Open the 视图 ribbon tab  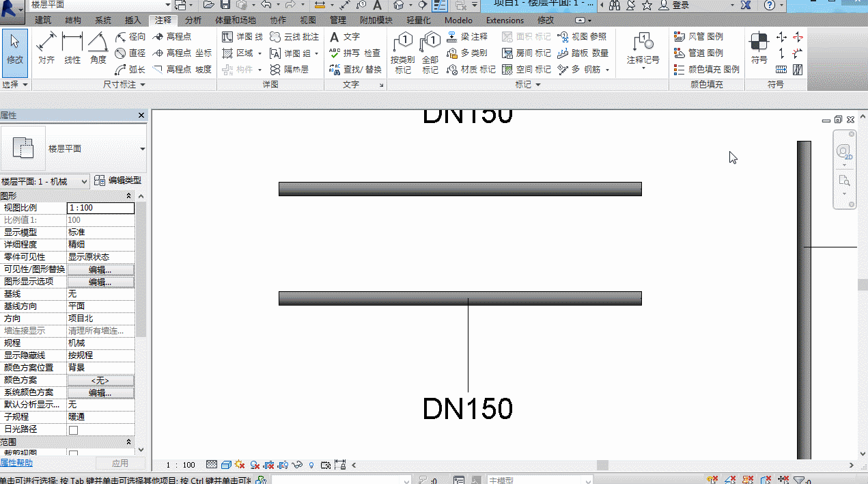pos(308,21)
